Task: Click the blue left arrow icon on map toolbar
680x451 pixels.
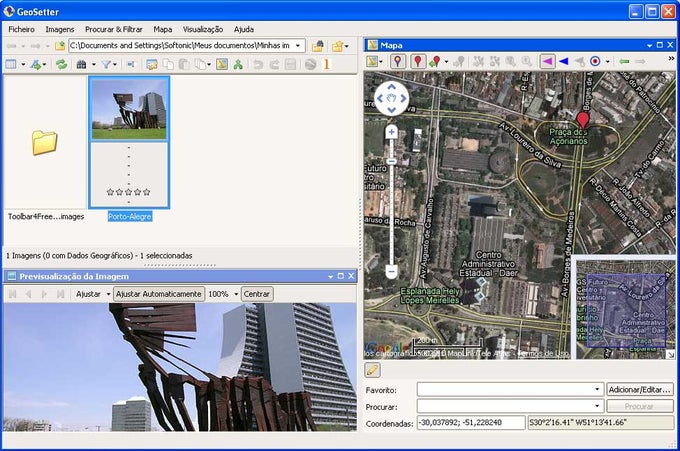Action: [563, 61]
